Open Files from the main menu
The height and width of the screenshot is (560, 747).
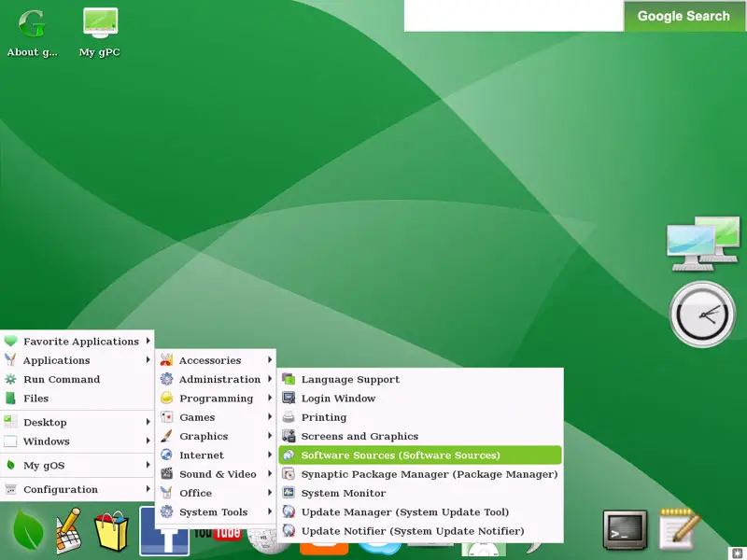[x=78, y=399]
